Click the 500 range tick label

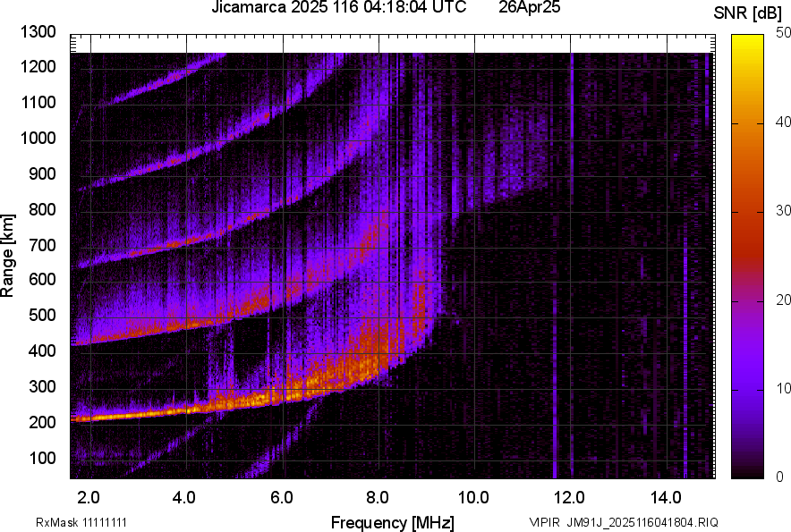[43, 316]
